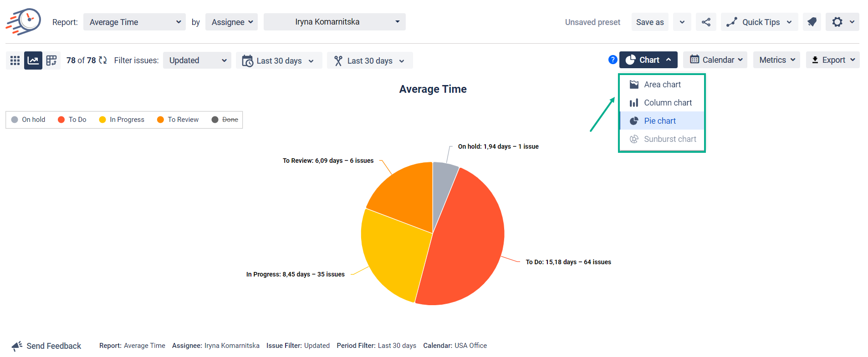Click Send Feedback link
Screen dimensions: 868x357
coord(47,346)
